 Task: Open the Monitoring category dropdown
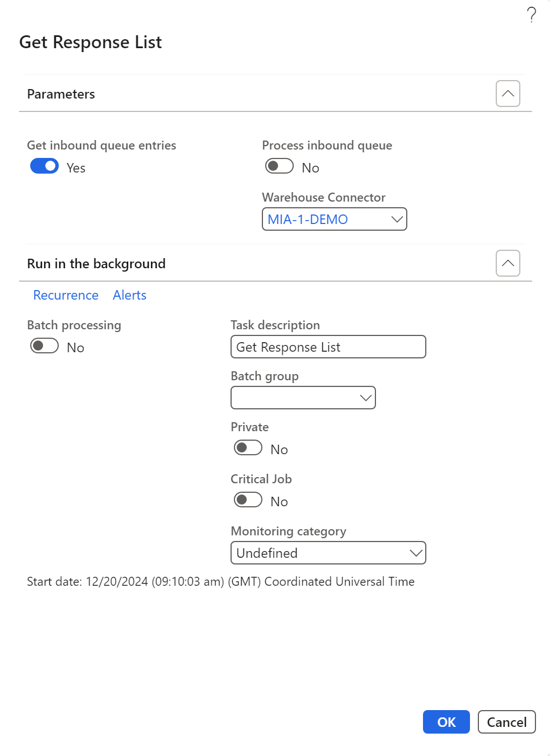point(416,553)
